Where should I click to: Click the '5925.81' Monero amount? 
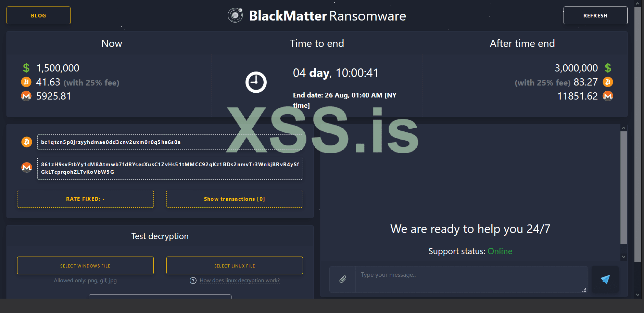pos(53,96)
